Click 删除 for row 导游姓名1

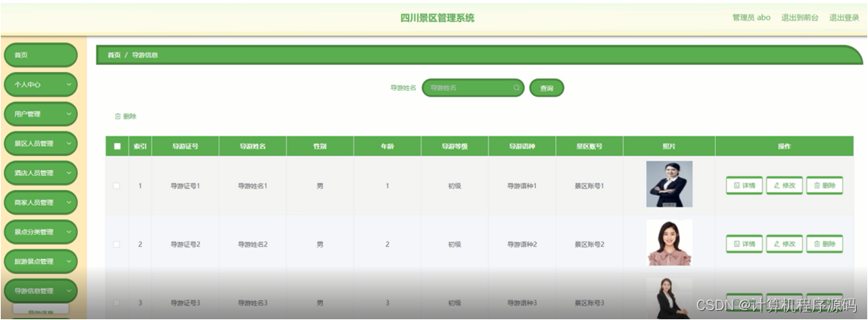825,185
